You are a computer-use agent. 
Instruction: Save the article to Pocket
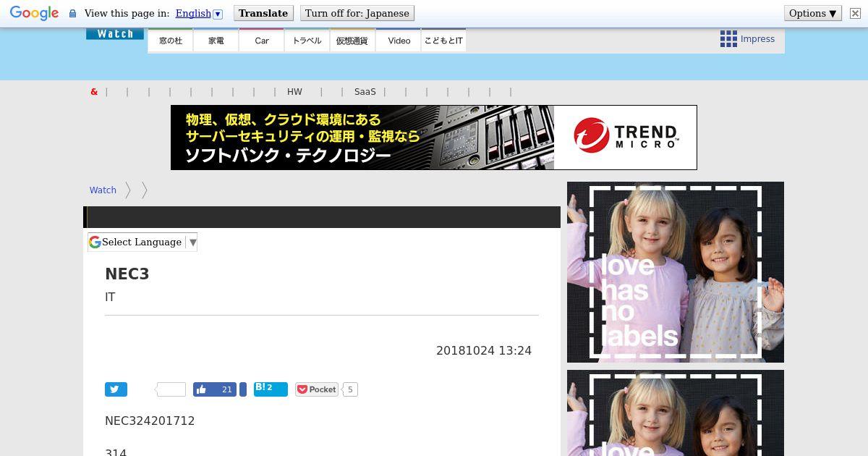pyautogui.click(x=317, y=389)
